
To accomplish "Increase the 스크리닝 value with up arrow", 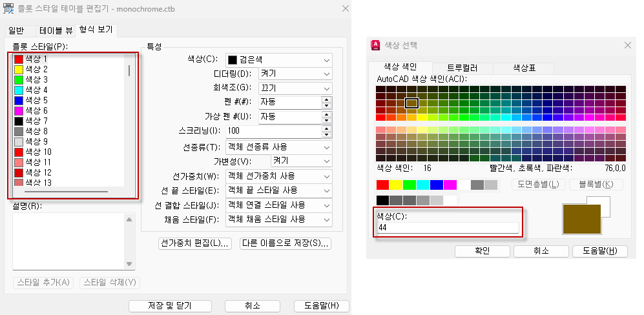I will (x=326, y=128).
